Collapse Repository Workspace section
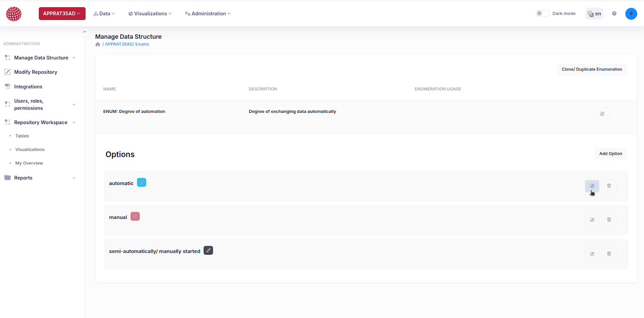644x318 pixels. 40,123
